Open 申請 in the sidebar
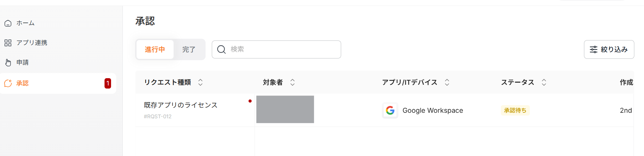The image size is (644, 156). click(x=23, y=63)
